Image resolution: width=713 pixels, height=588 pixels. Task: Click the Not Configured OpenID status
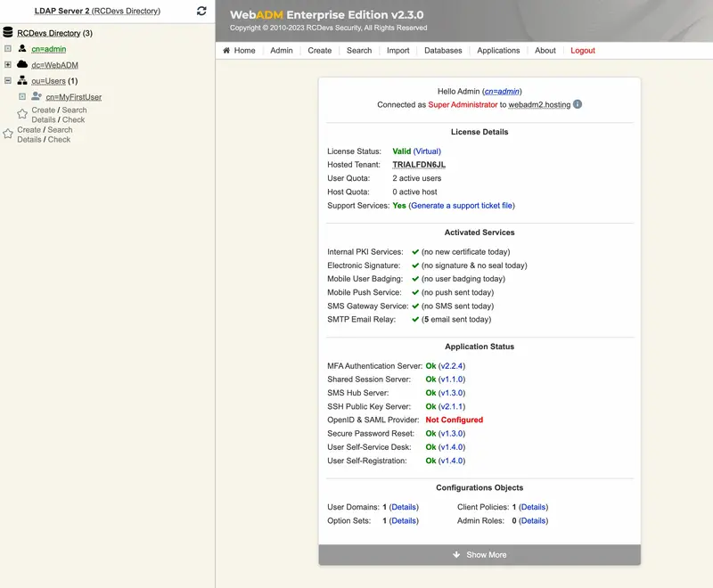(x=455, y=420)
